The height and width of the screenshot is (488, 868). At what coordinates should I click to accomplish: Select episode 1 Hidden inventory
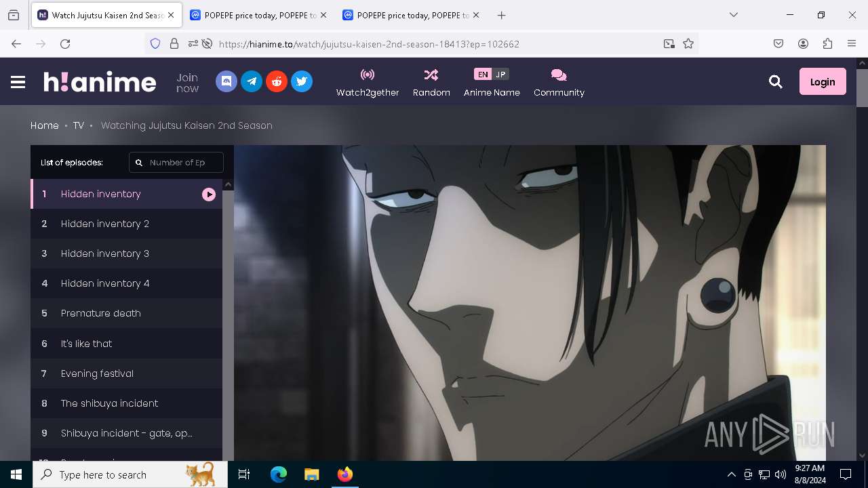(126, 194)
